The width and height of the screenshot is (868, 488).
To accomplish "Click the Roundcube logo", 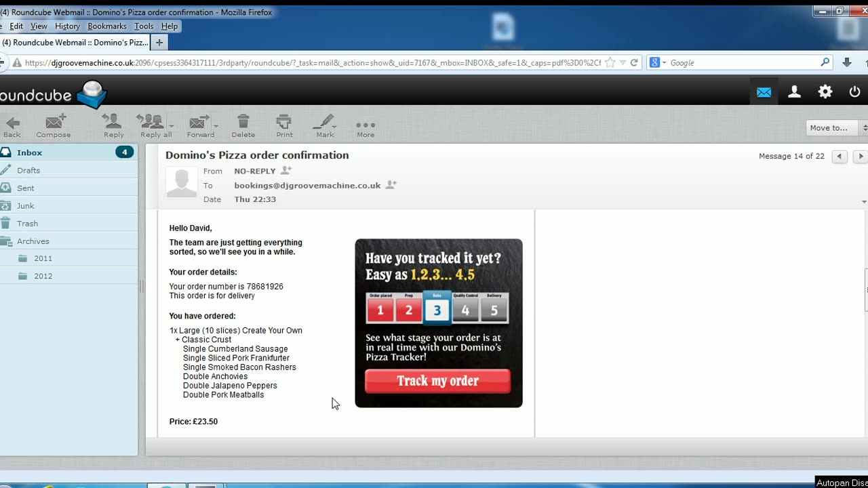I will (53, 94).
